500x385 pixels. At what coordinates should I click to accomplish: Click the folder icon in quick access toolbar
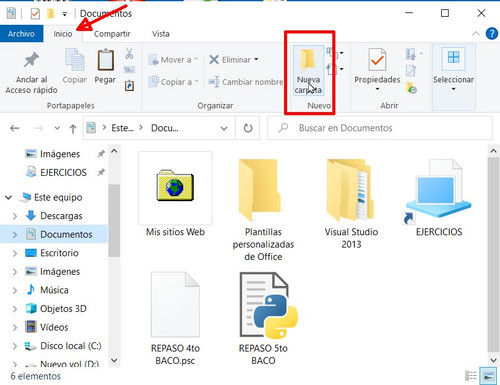pos(51,14)
